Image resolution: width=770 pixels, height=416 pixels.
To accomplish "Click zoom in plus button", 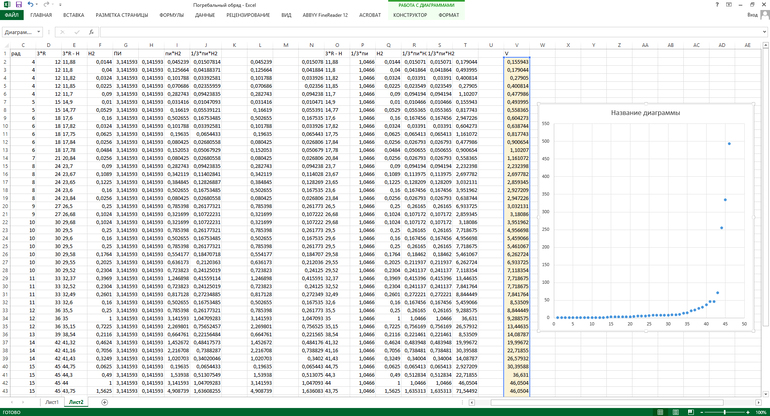I will (748, 412).
